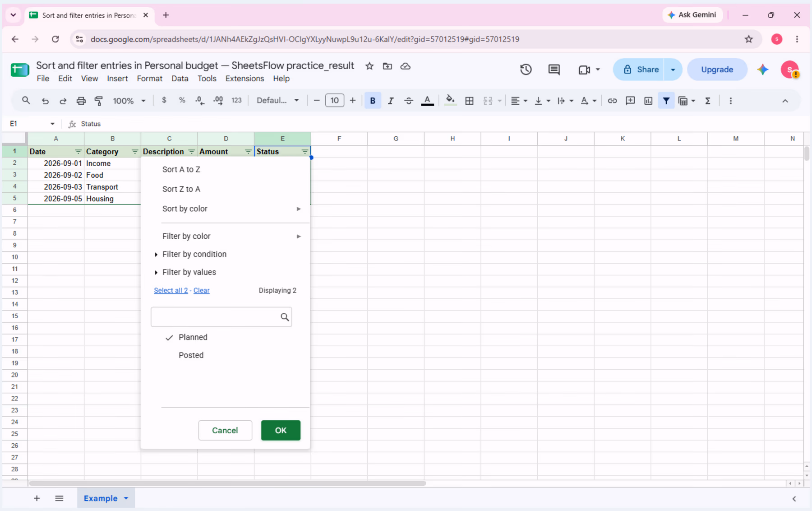Click the Upgrade button
Viewport: 812px width, 511px height.
(x=717, y=70)
